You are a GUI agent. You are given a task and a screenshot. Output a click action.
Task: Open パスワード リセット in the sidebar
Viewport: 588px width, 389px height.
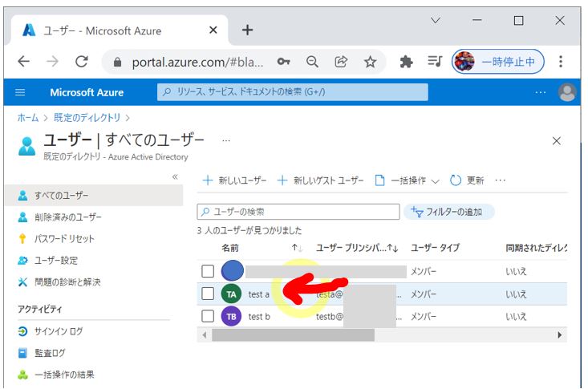64,239
